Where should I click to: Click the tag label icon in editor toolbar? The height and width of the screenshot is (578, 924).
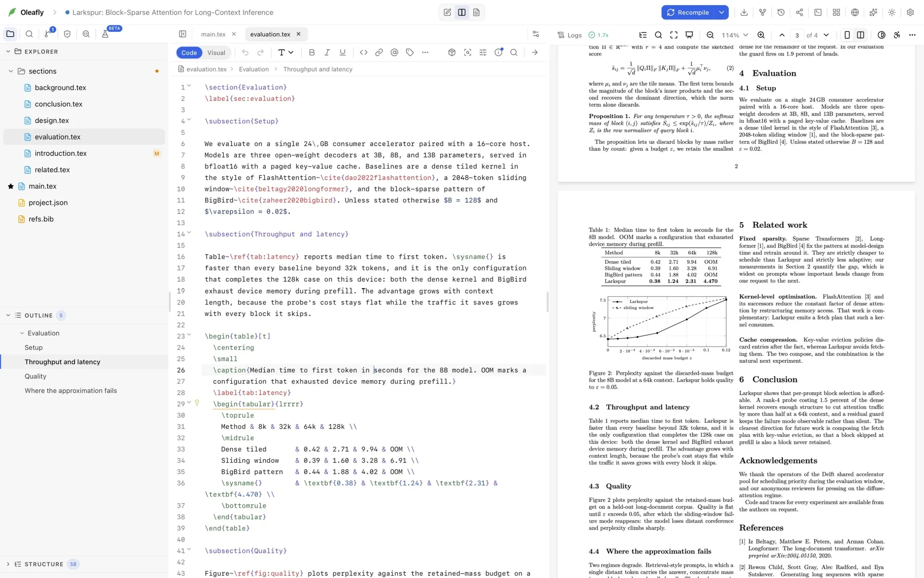click(x=409, y=53)
